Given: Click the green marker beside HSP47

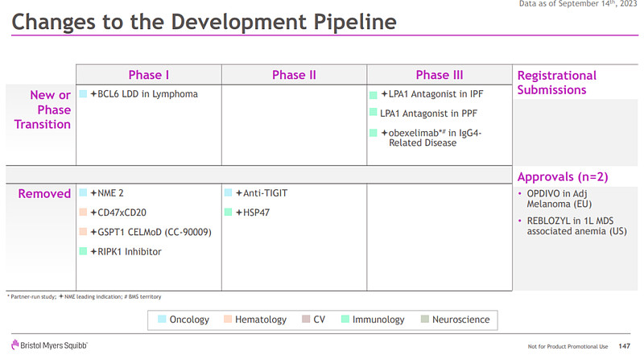Looking at the screenshot, I should tap(229, 213).
